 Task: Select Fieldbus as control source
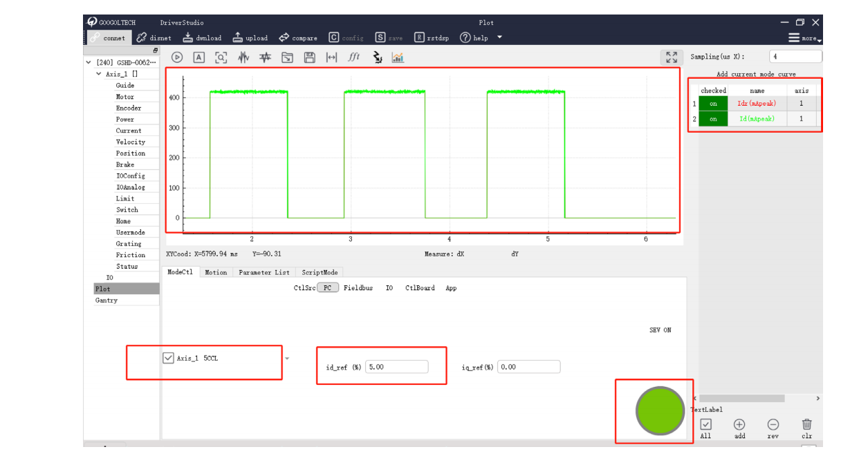click(x=358, y=288)
